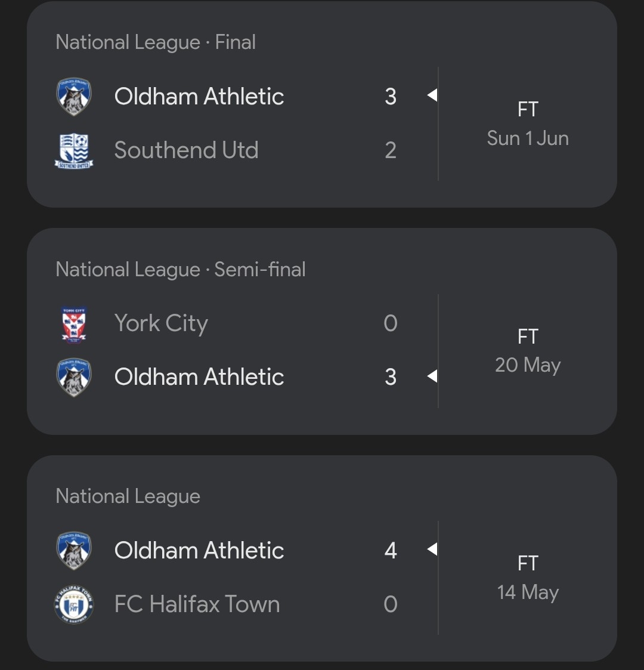Image resolution: width=644 pixels, height=670 pixels.
Task: Open Oldham Athletic name in Final card
Action: tap(199, 96)
